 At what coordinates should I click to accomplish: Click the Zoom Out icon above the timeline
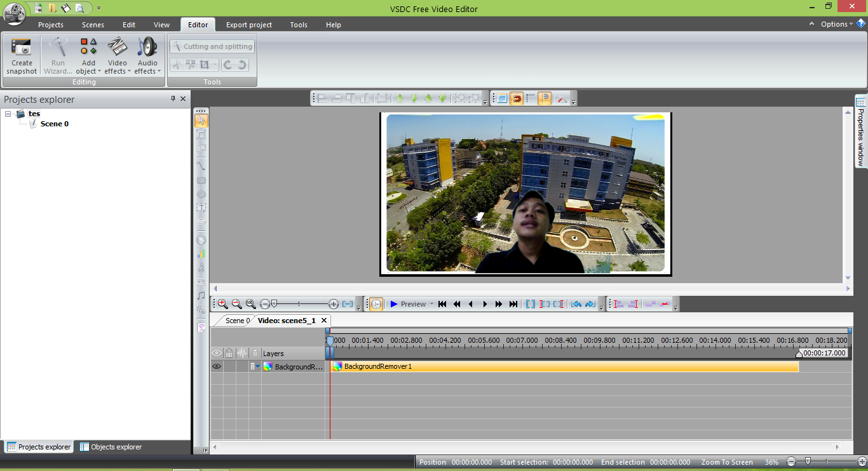[x=237, y=303]
